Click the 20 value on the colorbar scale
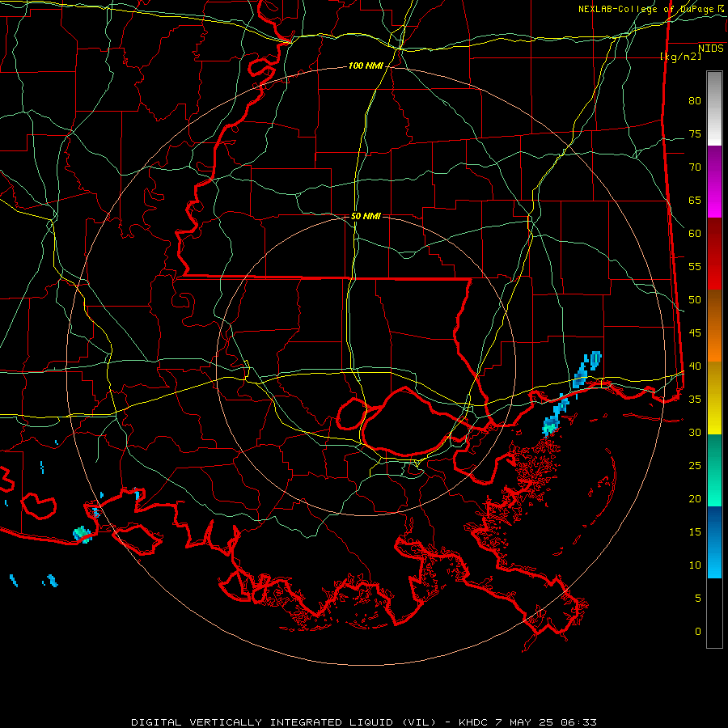Image resolution: width=728 pixels, height=728 pixels. 695,499
